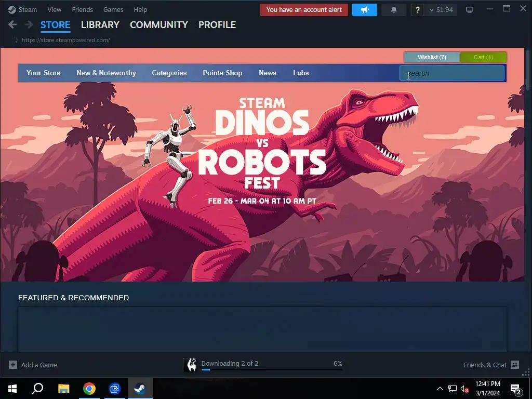Open the Windows notification center
Image resolution: width=532 pixels, height=399 pixels.
click(516, 389)
